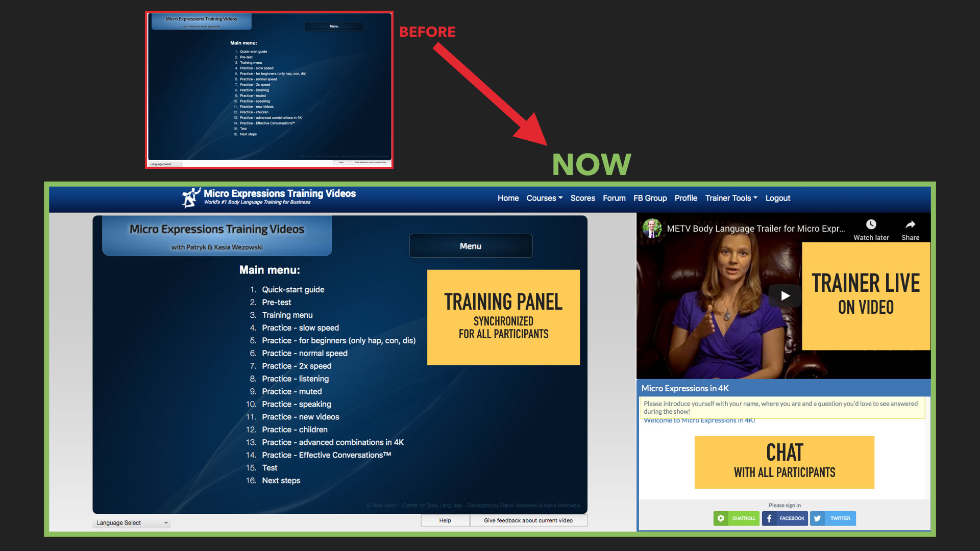Select Practice - 2x speed

[297, 366]
